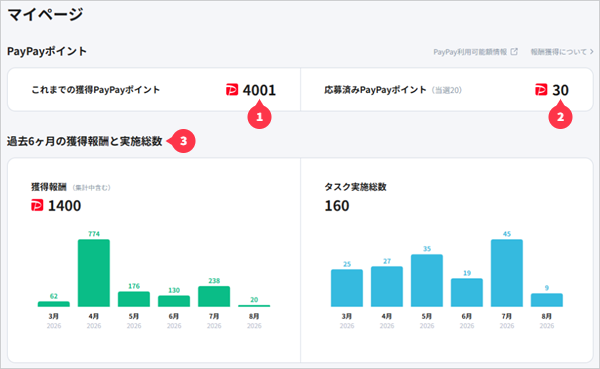Click the (当選20) note
Viewport: 600px width, 369px height.
(447, 90)
